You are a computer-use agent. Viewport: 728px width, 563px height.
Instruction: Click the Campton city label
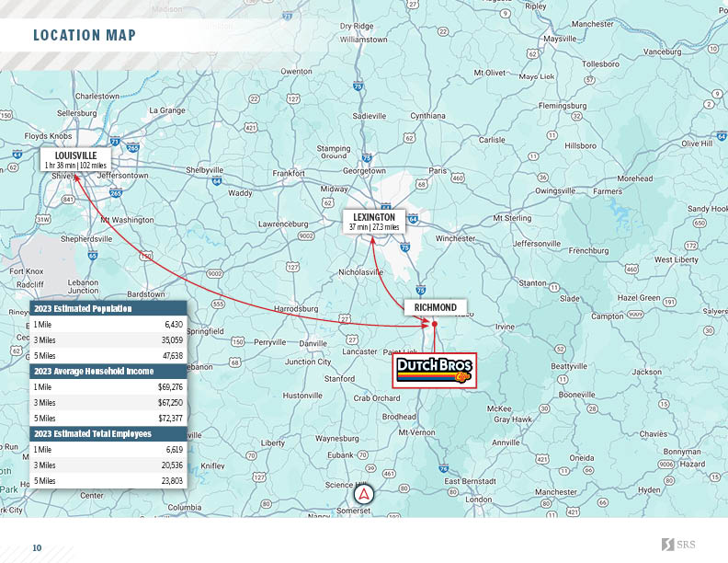coord(608,316)
